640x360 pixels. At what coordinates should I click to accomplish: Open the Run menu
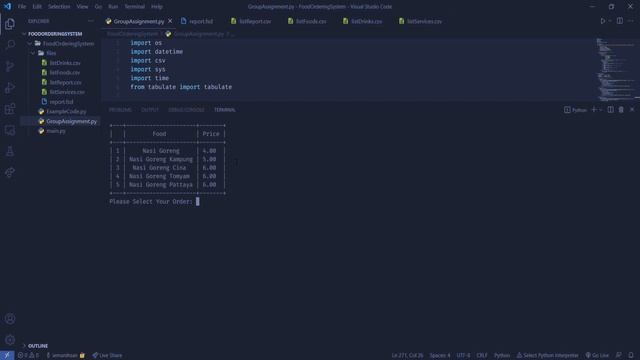[x=113, y=7]
